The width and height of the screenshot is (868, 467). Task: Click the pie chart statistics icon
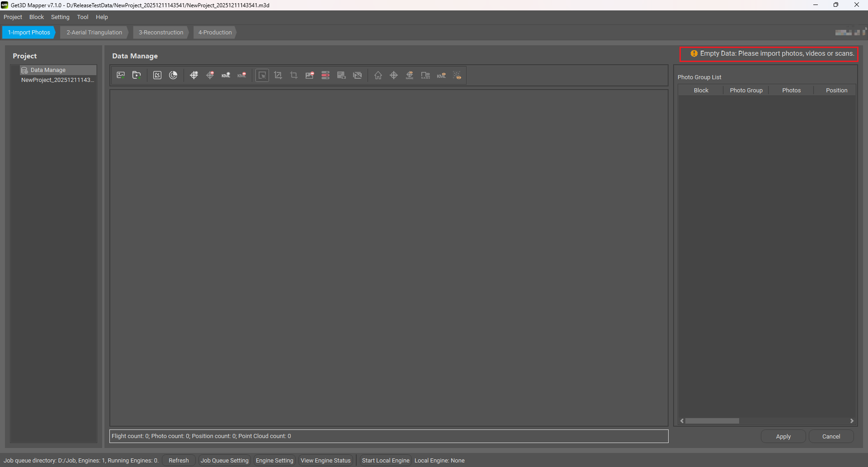(x=173, y=75)
